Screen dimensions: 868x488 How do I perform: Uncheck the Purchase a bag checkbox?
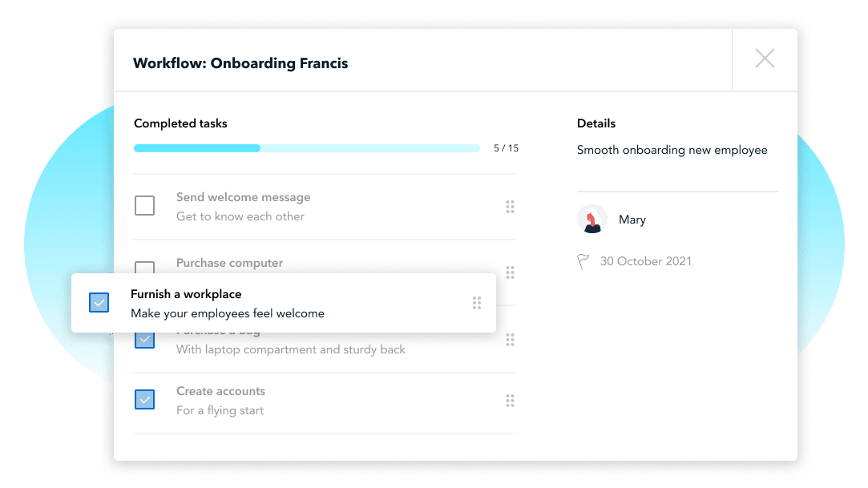click(x=145, y=341)
